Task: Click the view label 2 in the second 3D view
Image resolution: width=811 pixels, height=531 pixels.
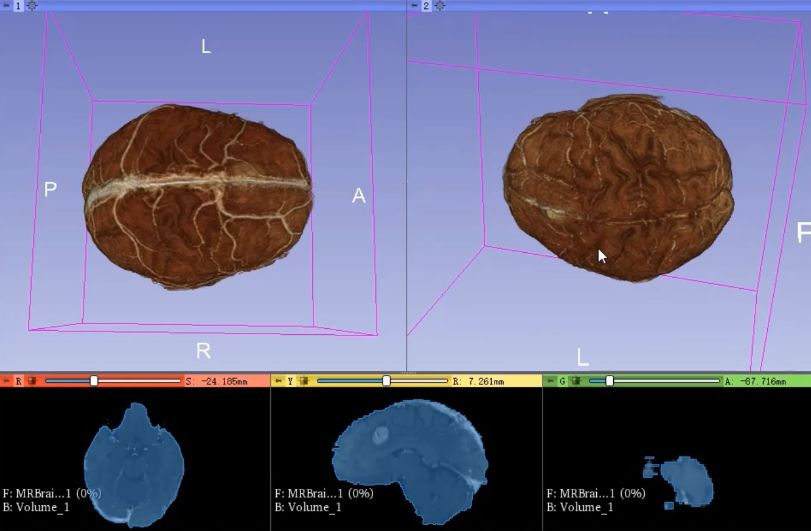Action: (426, 6)
